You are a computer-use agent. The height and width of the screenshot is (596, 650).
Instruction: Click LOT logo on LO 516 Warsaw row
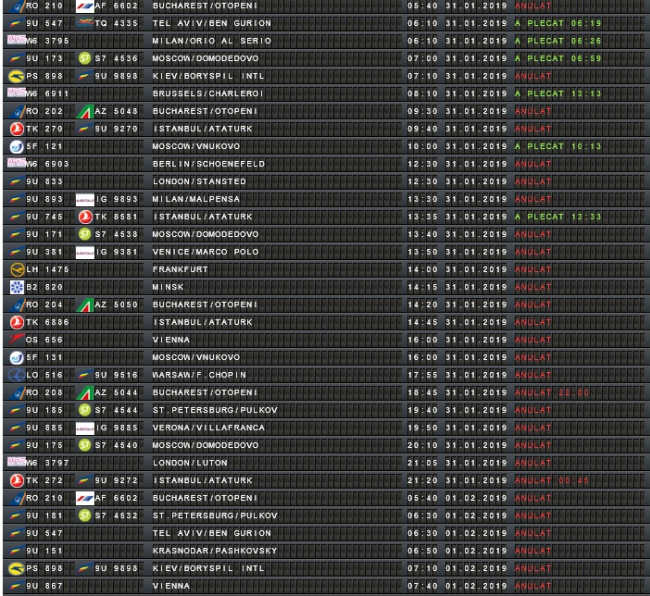pyautogui.click(x=17, y=375)
